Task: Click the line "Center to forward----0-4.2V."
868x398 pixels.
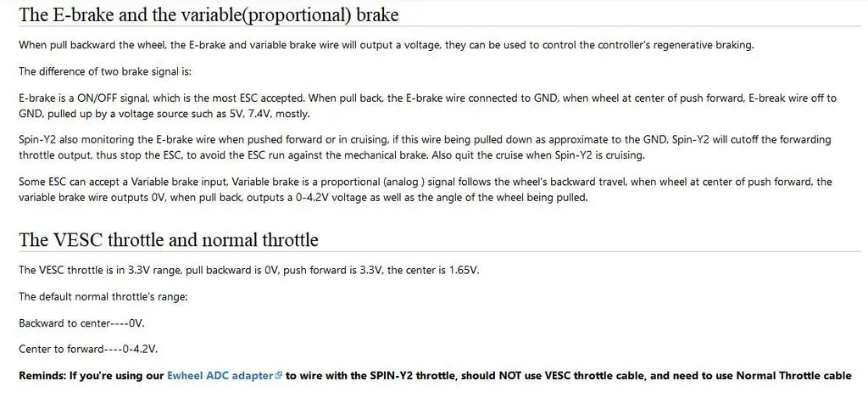Action: click(88, 350)
